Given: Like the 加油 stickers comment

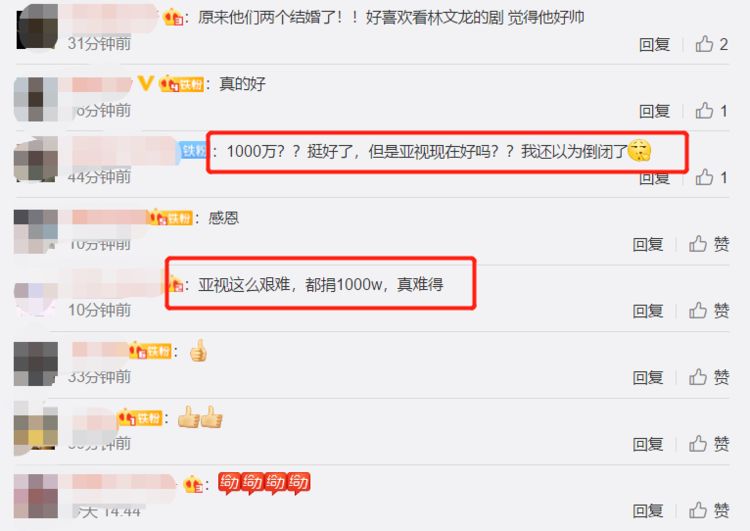Looking at the screenshot, I should (x=709, y=510).
